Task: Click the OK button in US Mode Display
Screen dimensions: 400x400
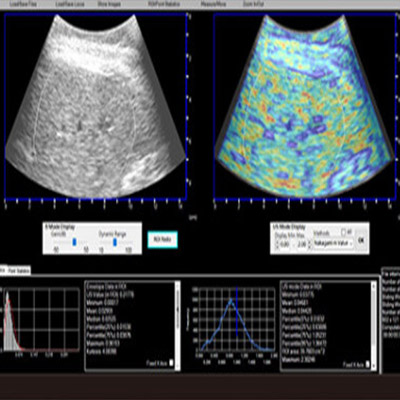Action: tap(361, 240)
